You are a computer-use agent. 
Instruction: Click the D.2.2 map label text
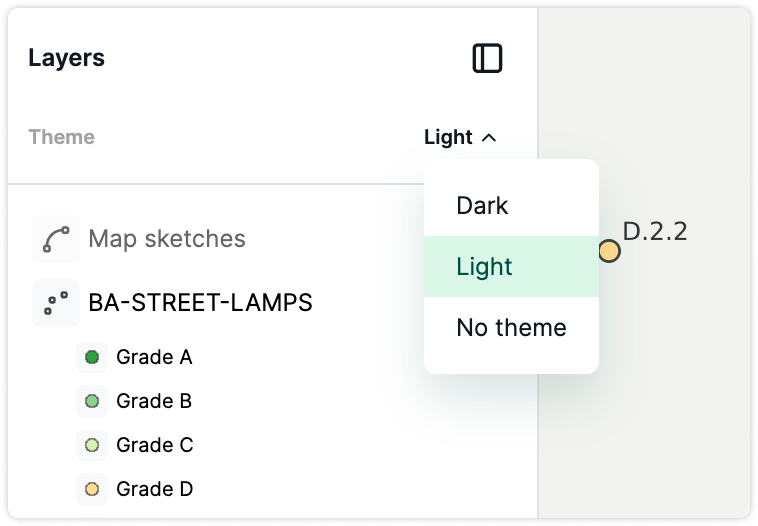(655, 231)
